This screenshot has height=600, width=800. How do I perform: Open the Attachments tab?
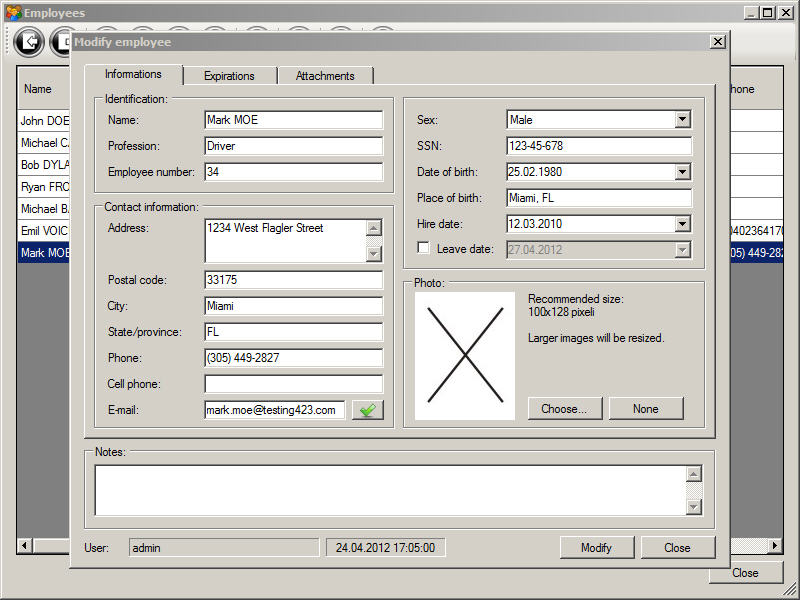point(325,76)
